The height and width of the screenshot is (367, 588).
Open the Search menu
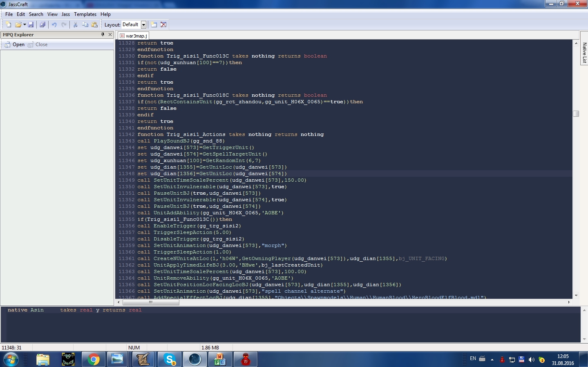(x=36, y=14)
